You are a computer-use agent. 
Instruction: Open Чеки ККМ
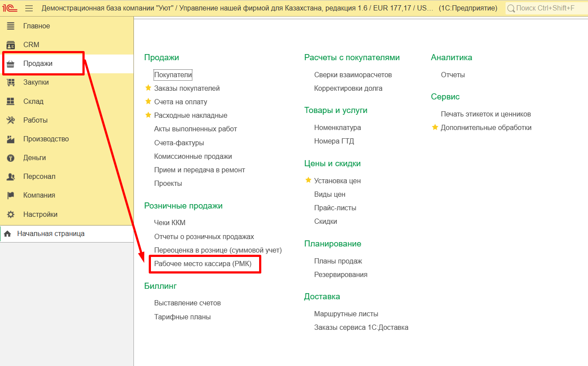coord(170,223)
